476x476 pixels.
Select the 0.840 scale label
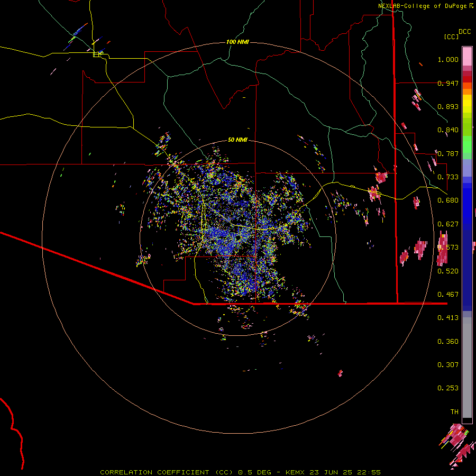click(448, 130)
